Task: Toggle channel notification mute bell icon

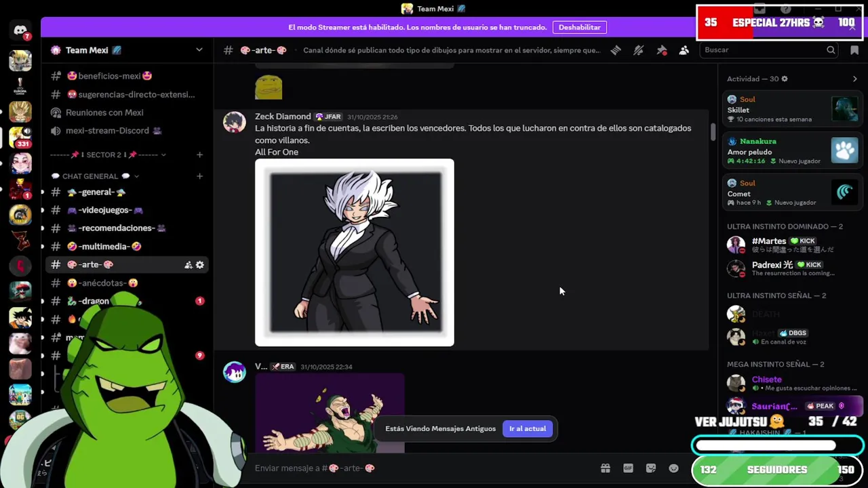Action: [638, 50]
